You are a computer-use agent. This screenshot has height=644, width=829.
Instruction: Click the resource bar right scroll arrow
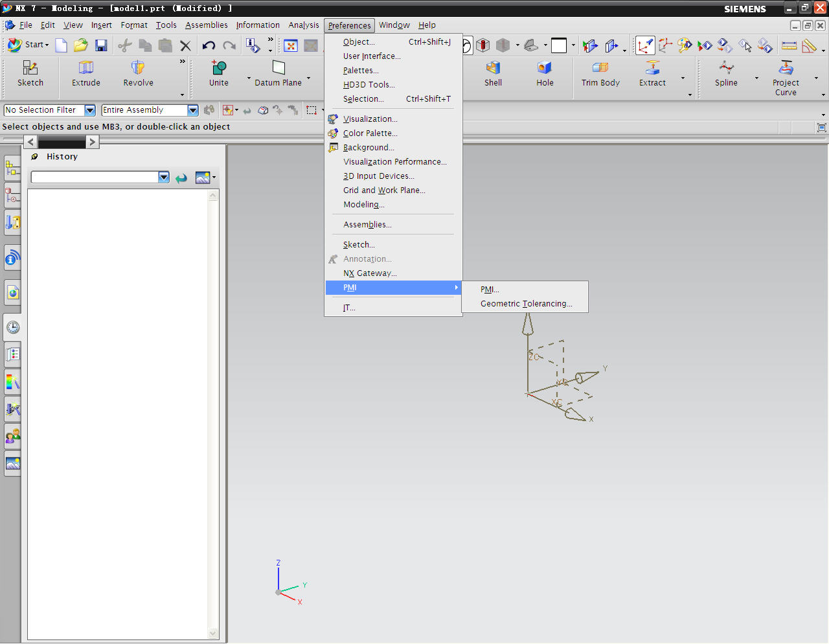pyautogui.click(x=92, y=142)
